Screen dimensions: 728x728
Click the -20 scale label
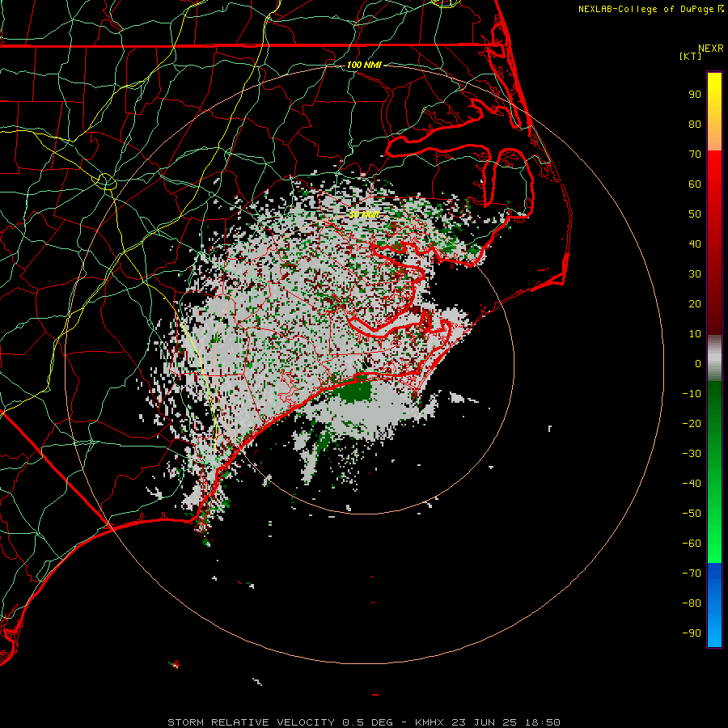click(x=692, y=424)
